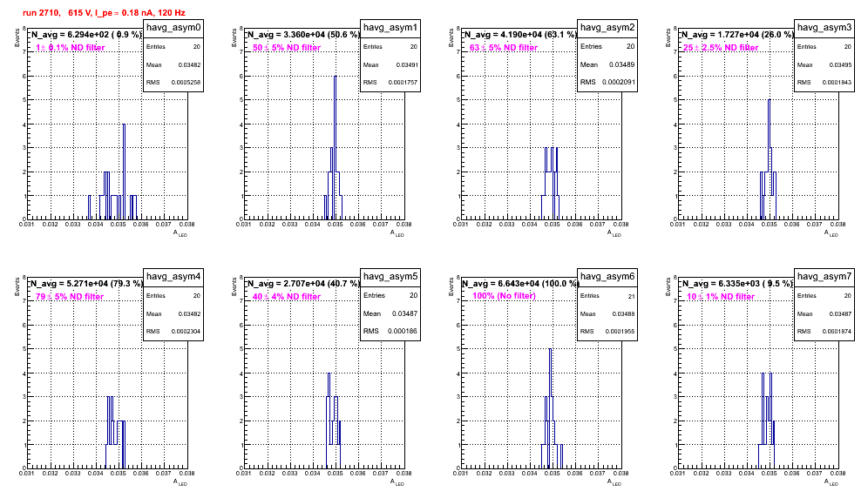The width and height of the screenshot is (868, 498).
Task: Select the magenta 100% (No filter) label
Action: point(504,296)
